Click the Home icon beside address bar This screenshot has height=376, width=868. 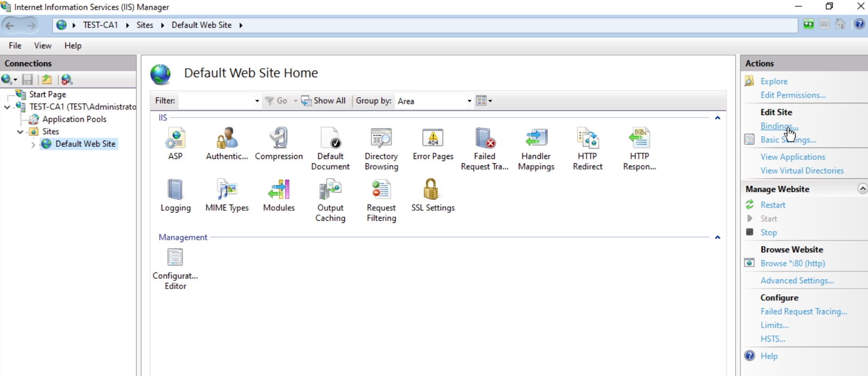pos(840,24)
